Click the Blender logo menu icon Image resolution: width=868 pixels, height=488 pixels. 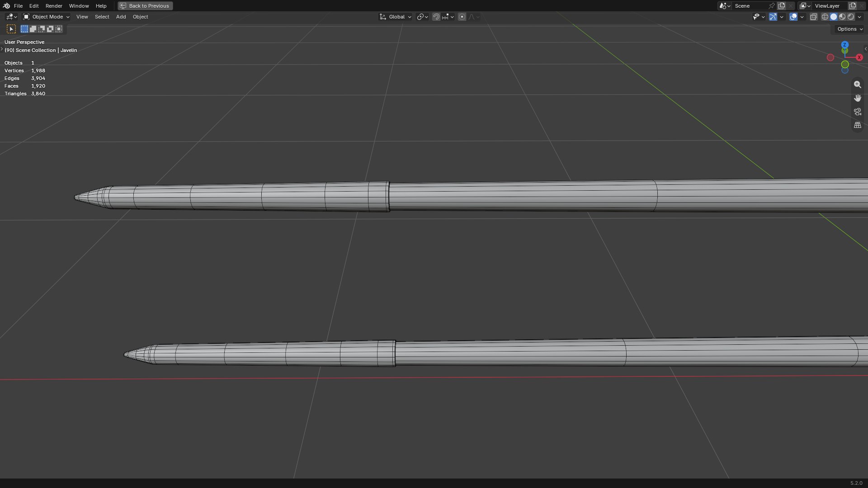(x=6, y=6)
